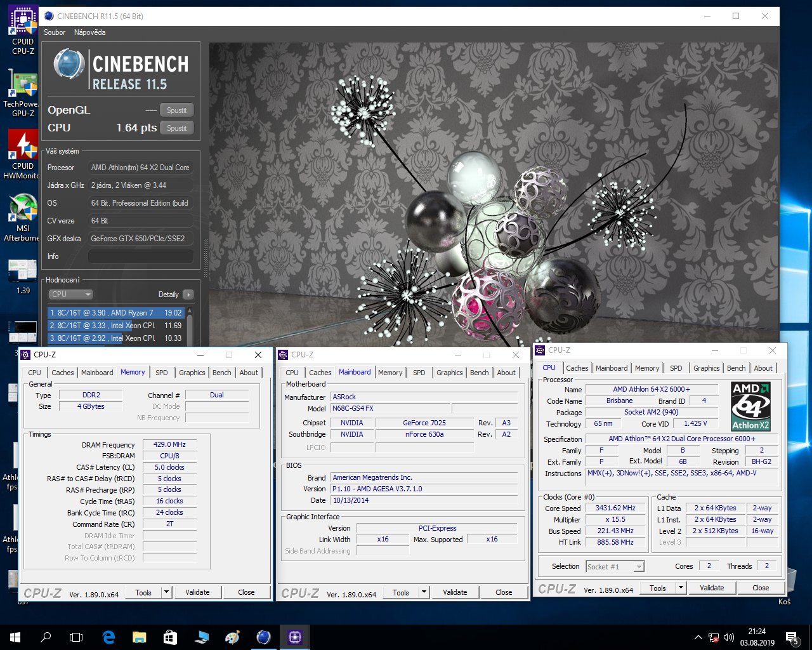The width and height of the screenshot is (812, 650).
Task: Open File Explorer from the taskbar
Action: tap(140, 637)
